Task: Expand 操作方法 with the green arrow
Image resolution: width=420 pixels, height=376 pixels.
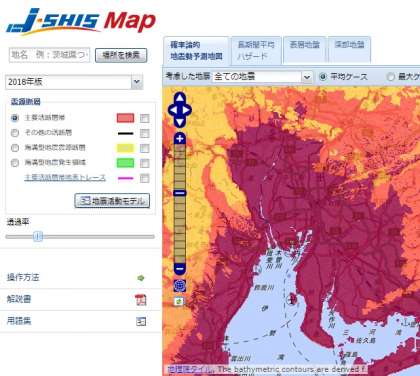Action: click(x=141, y=278)
